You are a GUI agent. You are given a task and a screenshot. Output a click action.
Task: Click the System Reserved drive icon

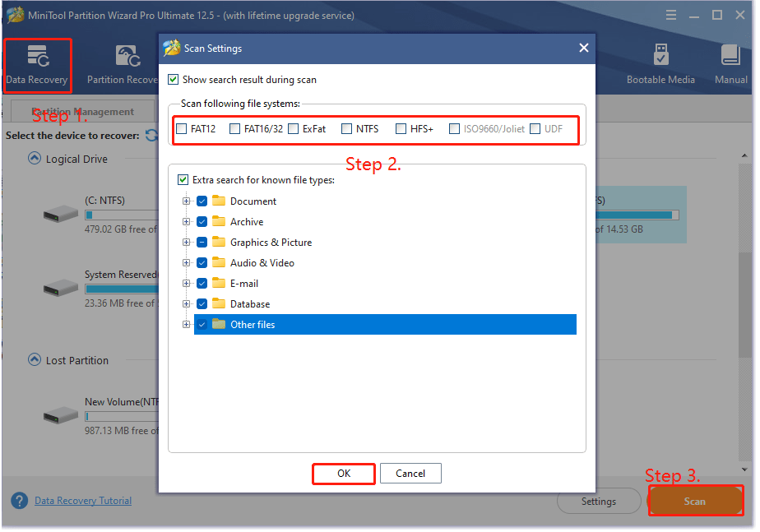coord(58,288)
